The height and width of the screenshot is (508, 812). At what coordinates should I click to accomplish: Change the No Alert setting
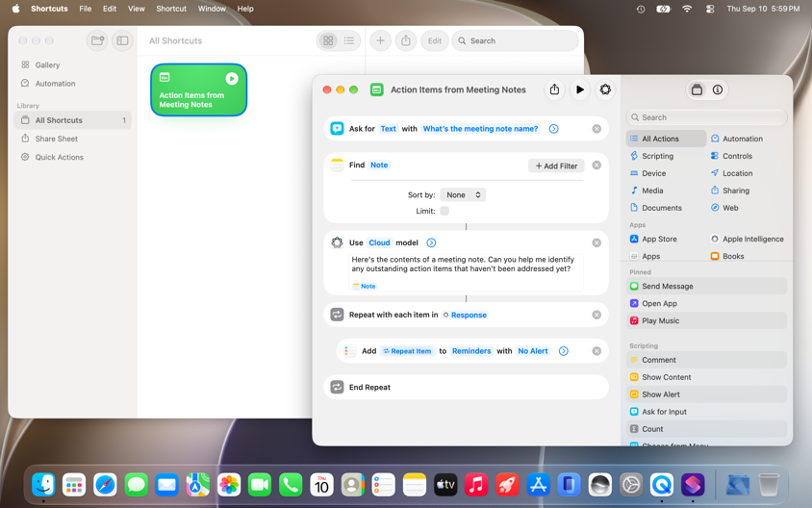point(532,351)
